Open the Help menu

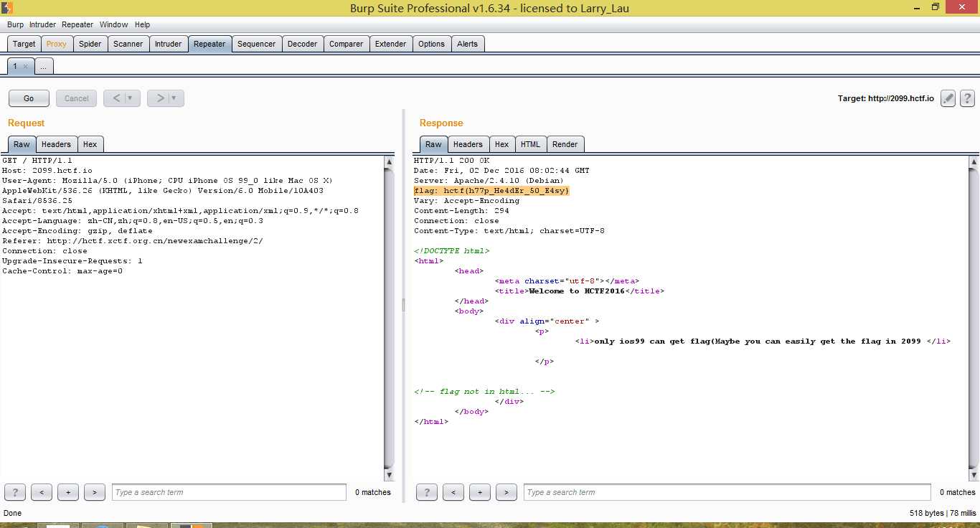pyautogui.click(x=143, y=24)
